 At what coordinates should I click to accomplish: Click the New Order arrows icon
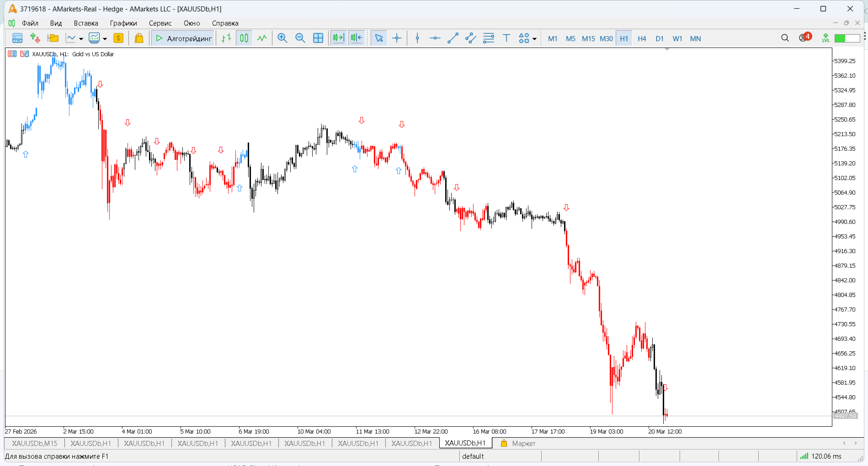(x=35, y=38)
